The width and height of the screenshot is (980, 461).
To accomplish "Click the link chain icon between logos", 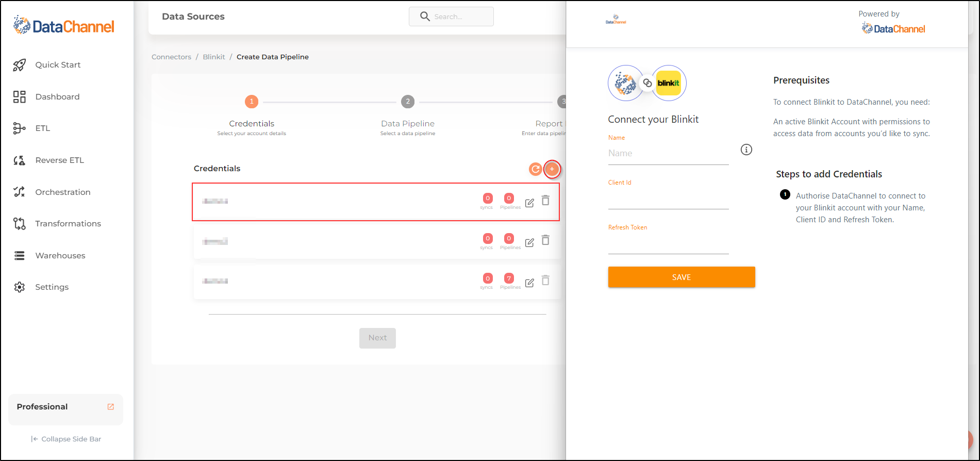I will click(647, 83).
